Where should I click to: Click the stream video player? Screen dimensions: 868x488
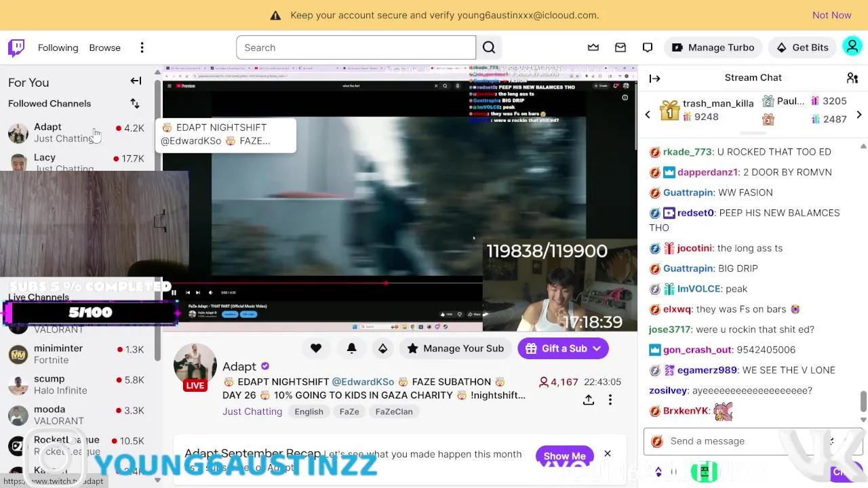(x=400, y=198)
